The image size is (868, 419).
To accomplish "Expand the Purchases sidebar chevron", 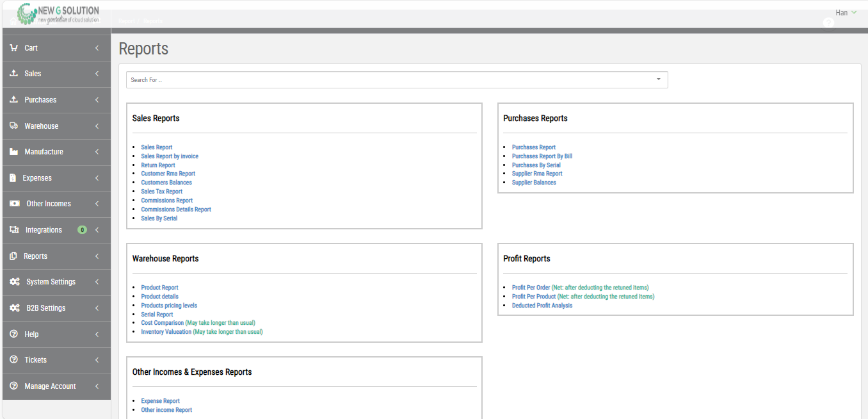I will pos(97,100).
